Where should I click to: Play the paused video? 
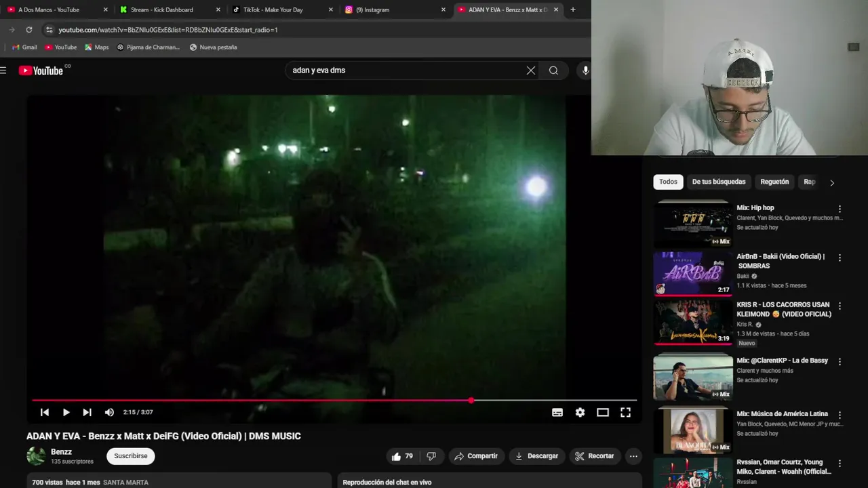click(x=66, y=412)
